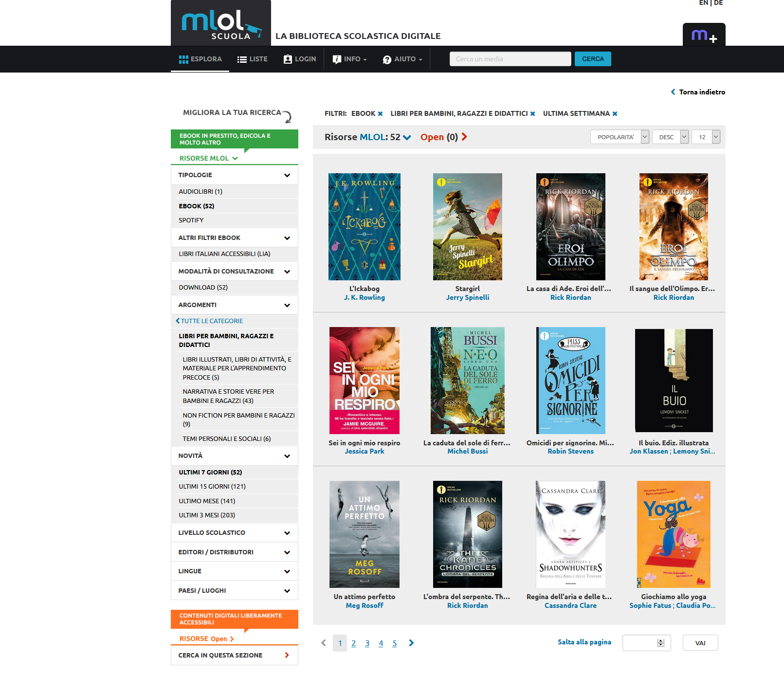Click author link Meg Rosoff

tap(365, 605)
